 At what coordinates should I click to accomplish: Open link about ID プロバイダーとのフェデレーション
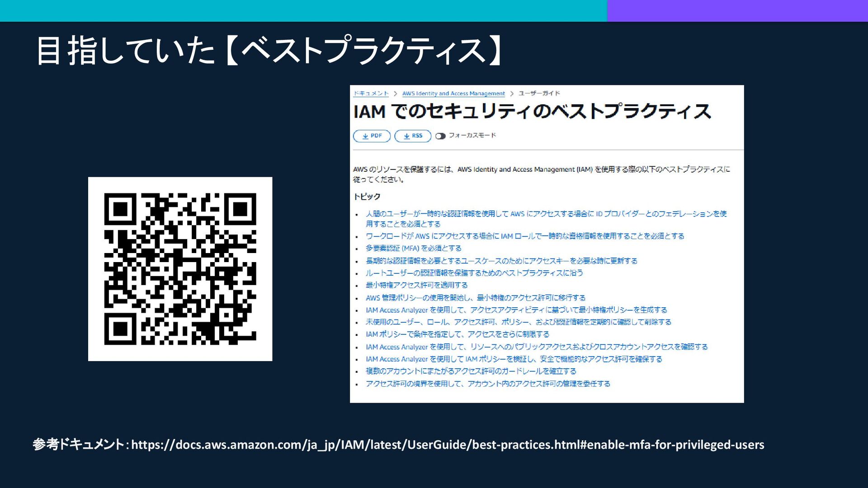546,219
